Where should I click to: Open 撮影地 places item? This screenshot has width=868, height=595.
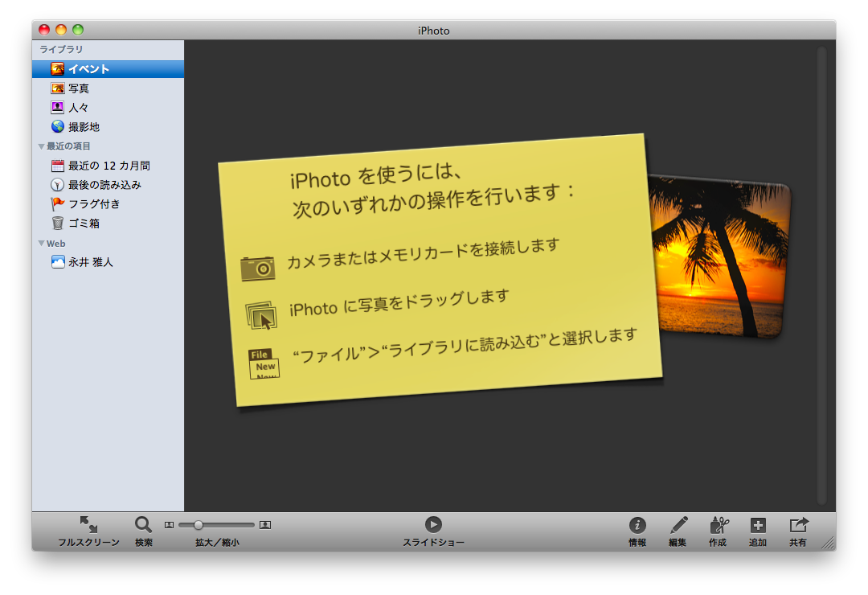(108, 127)
